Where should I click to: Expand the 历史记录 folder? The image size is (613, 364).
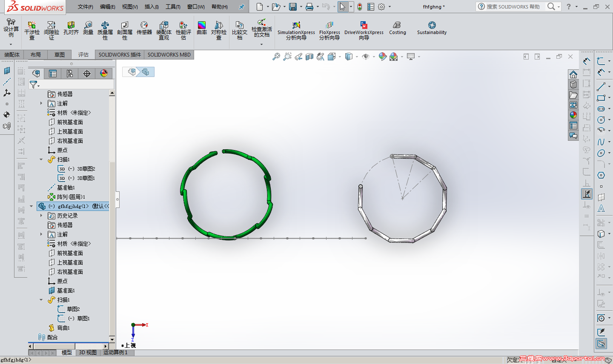pos(41,216)
